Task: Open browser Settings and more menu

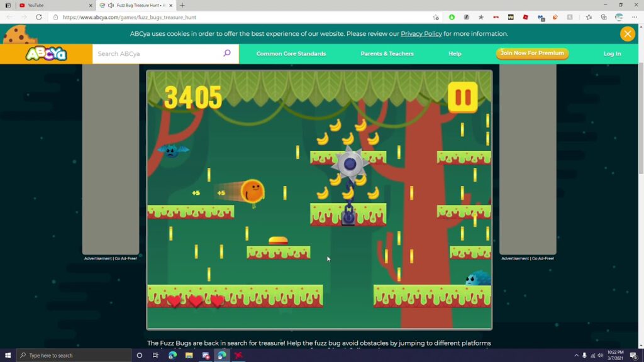Action: pos(635,17)
